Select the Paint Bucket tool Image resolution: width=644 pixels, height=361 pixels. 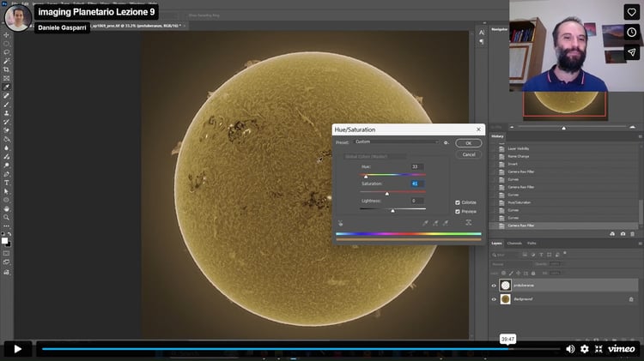click(6, 139)
